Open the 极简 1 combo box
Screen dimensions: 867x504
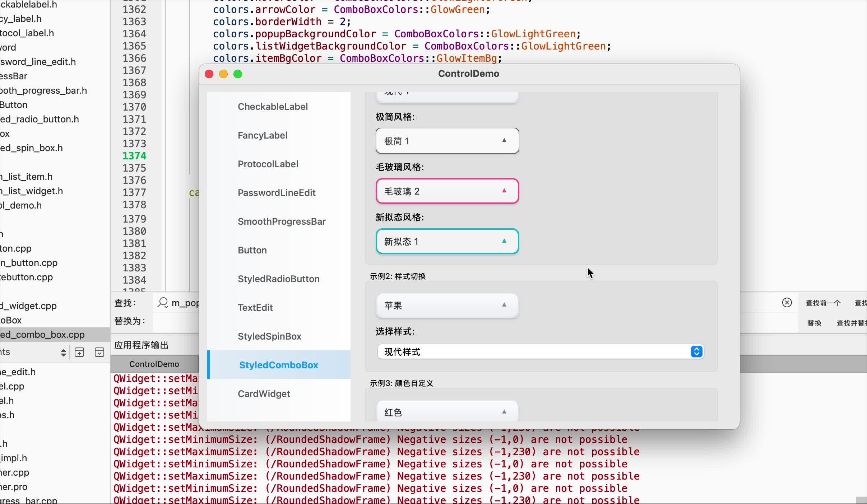447,141
